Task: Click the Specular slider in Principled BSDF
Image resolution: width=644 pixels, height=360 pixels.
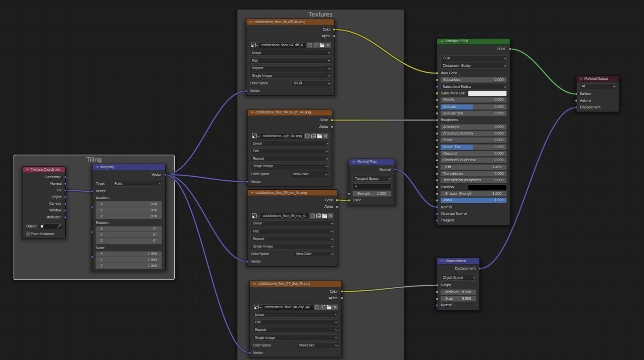Action: click(473, 107)
